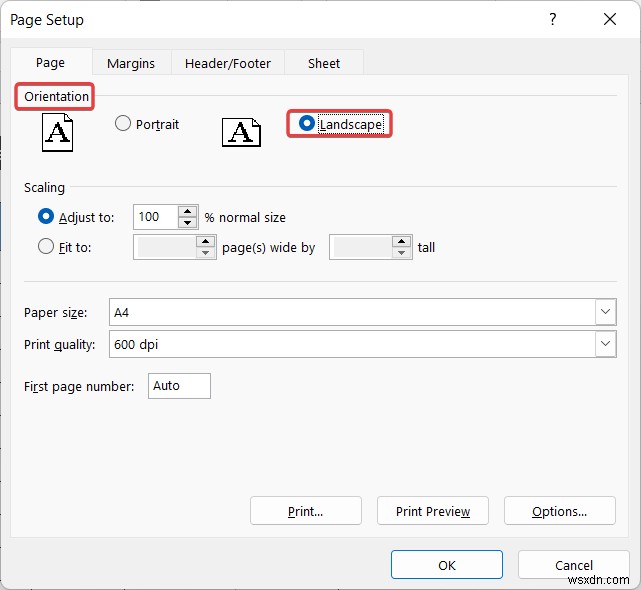Click the Print quality: label
The image size is (641, 590).
pyautogui.click(x=59, y=344)
